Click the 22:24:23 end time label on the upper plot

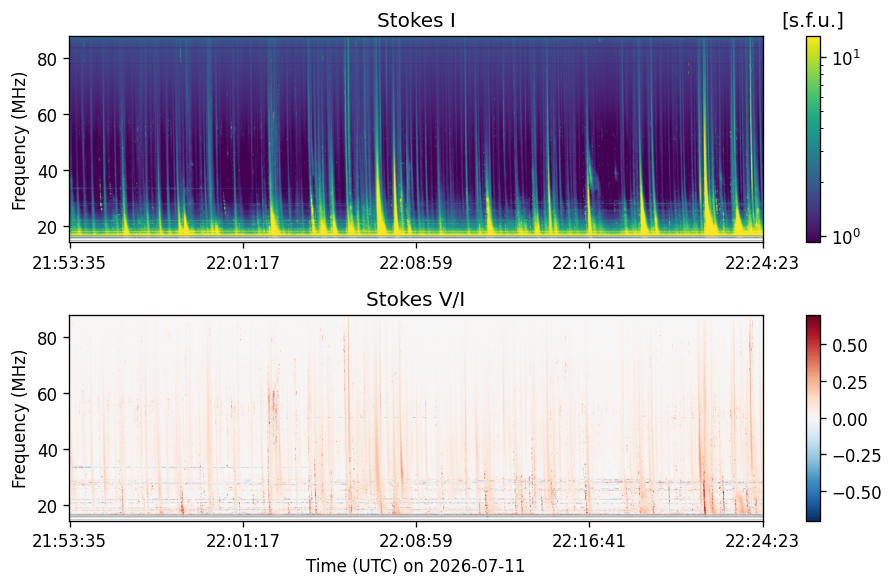[x=762, y=263]
